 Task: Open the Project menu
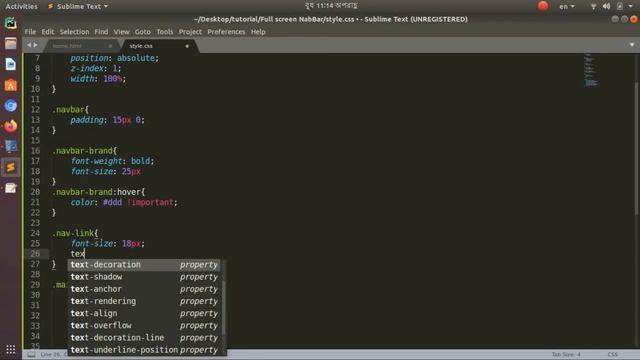[190, 32]
